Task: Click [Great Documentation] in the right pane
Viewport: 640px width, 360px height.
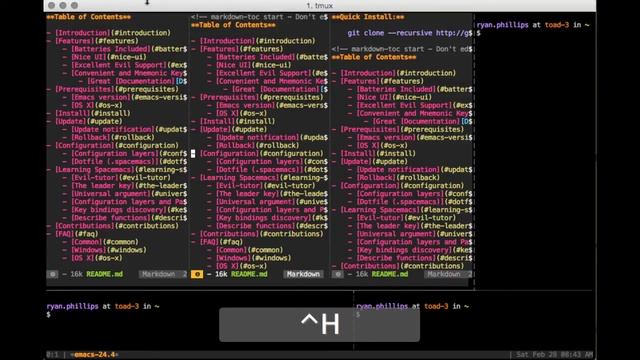Action: pos(417,122)
